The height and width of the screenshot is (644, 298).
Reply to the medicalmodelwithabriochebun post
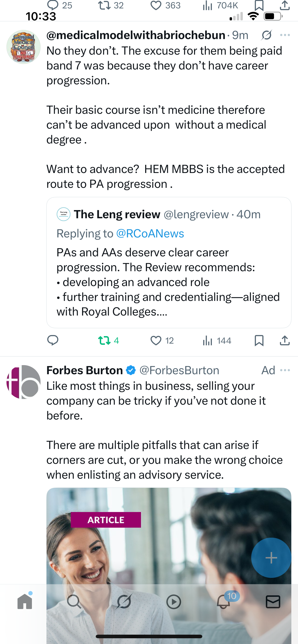(x=53, y=340)
